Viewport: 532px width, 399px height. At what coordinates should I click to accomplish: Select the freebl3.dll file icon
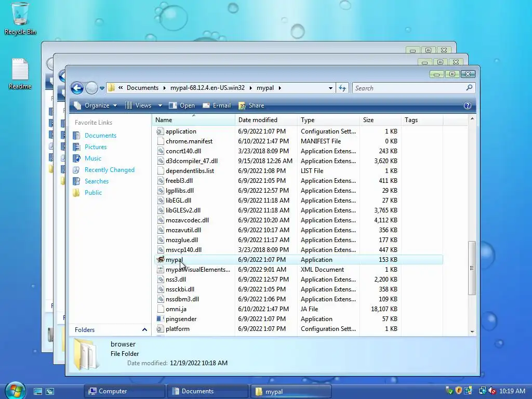coord(160,180)
